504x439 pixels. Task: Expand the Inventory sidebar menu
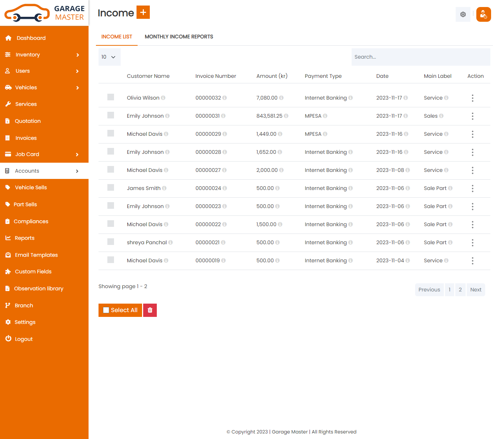click(x=44, y=55)
